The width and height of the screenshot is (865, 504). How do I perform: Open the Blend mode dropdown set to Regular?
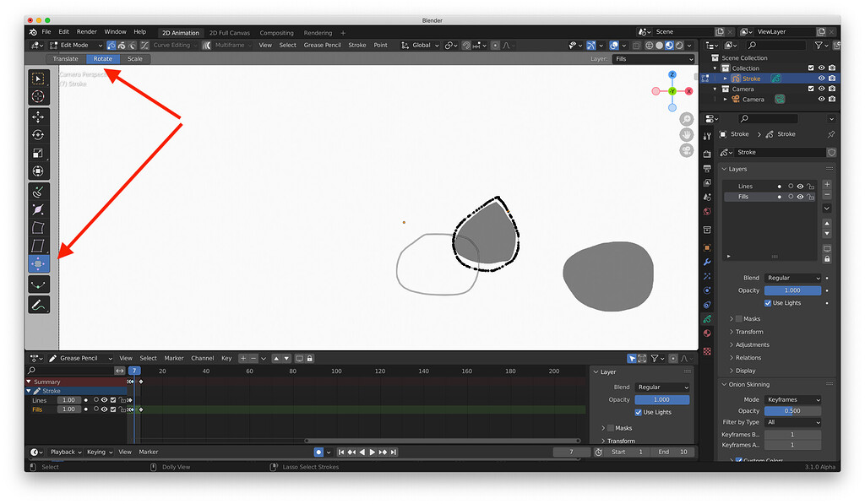[792, 278]
